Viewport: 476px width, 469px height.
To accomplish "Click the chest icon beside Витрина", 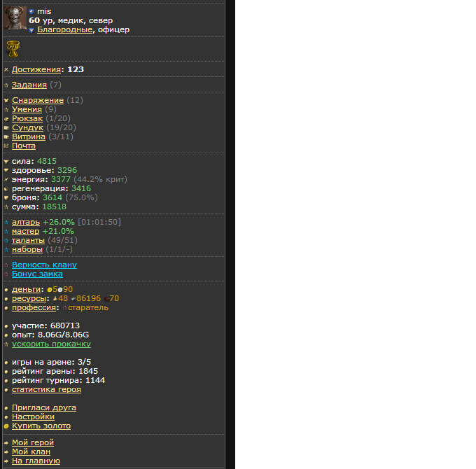I will [6, 137].
